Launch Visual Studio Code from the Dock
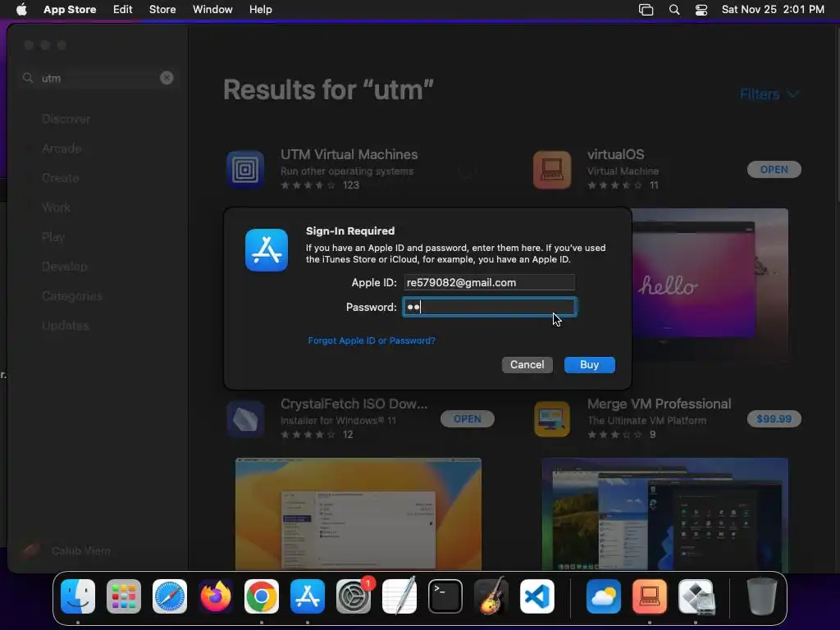Viewport: 840px width, 630px height. [x=537, y=596]
